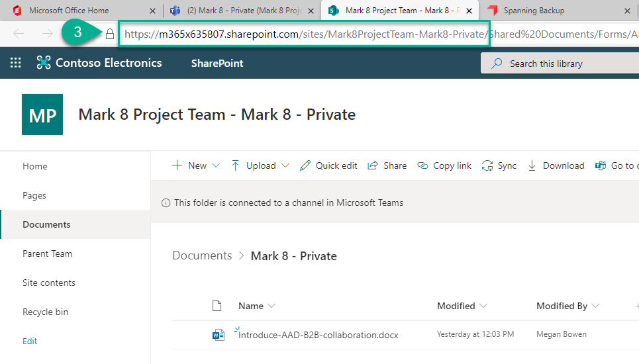Open the Modified column dropdown
This screenshot has width=639, height=364.
(483, 306)
